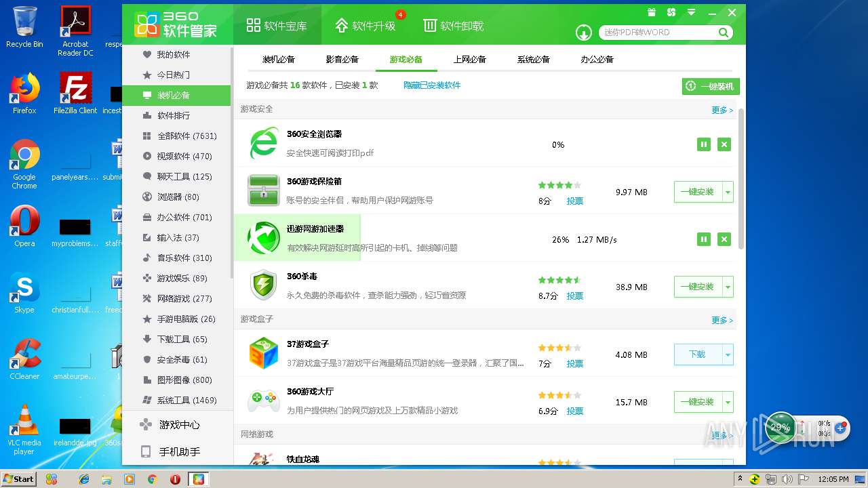Viewport: 868px width, 488px height.
Task: Select 装机必备 in the sidebar
Action: coord(176,95)
